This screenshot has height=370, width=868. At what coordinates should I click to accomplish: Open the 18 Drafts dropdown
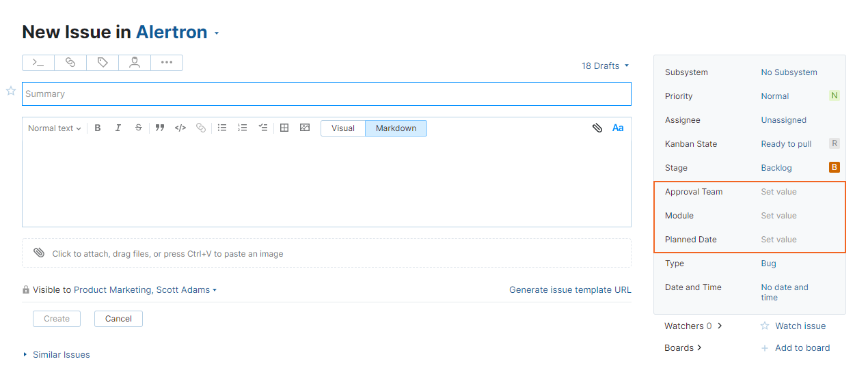coord(606,66)
